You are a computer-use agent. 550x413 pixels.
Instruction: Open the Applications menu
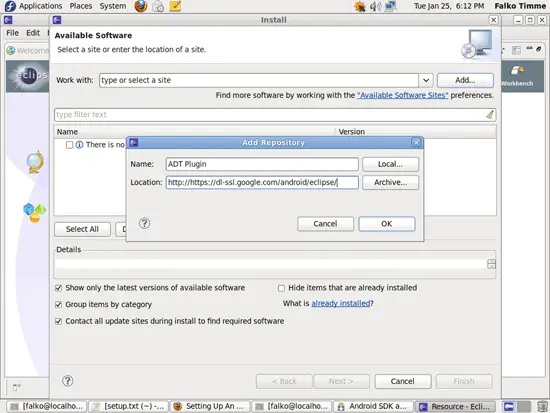[40, 6]
